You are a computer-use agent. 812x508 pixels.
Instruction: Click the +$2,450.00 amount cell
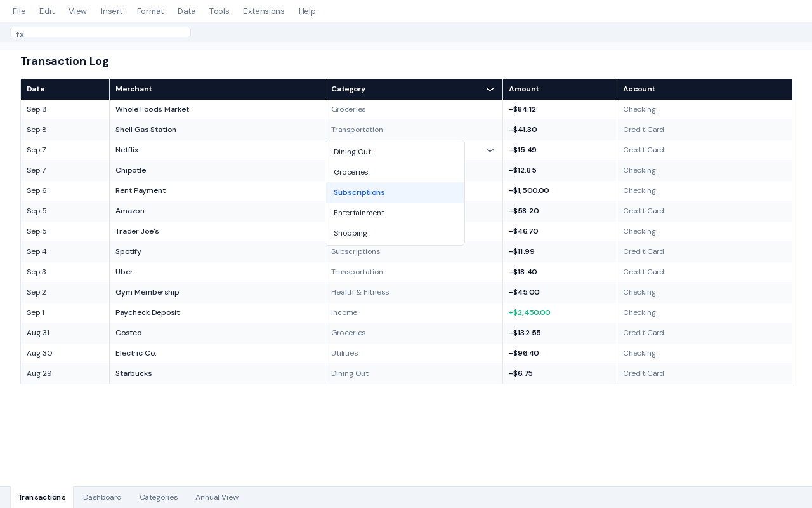[560, 313]
